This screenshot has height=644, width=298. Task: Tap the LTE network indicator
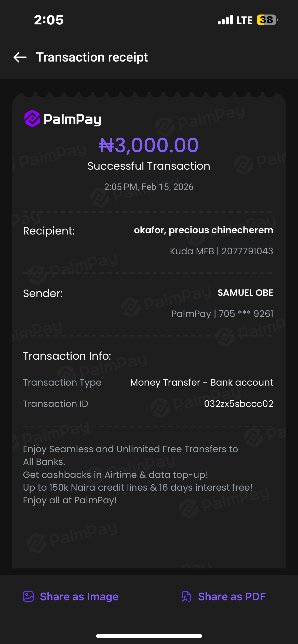click(245, 20)
